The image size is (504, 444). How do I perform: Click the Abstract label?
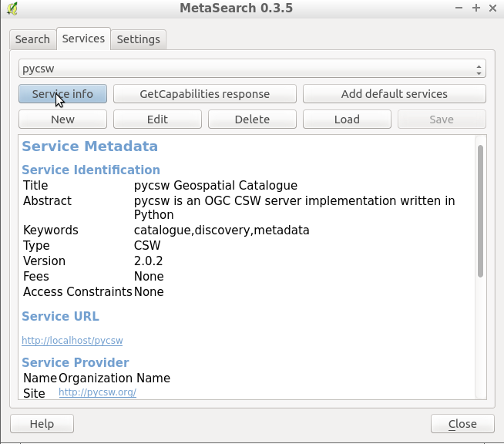[47, 201]
